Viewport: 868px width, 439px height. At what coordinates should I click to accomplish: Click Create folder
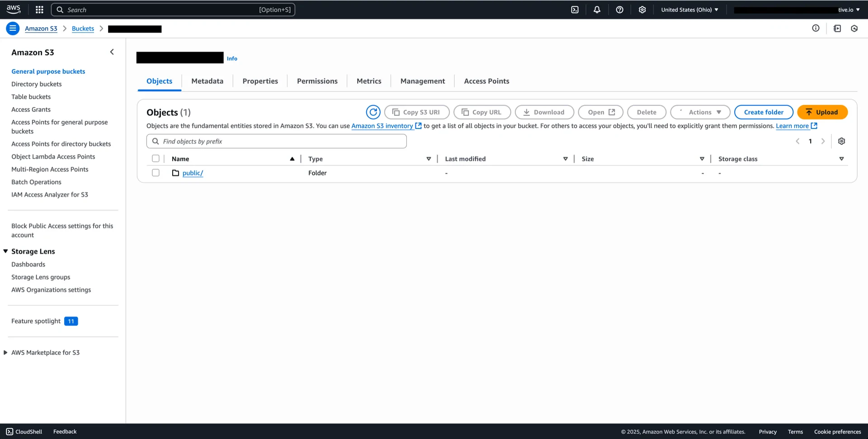pyautogui.click(x=764, y=112)
